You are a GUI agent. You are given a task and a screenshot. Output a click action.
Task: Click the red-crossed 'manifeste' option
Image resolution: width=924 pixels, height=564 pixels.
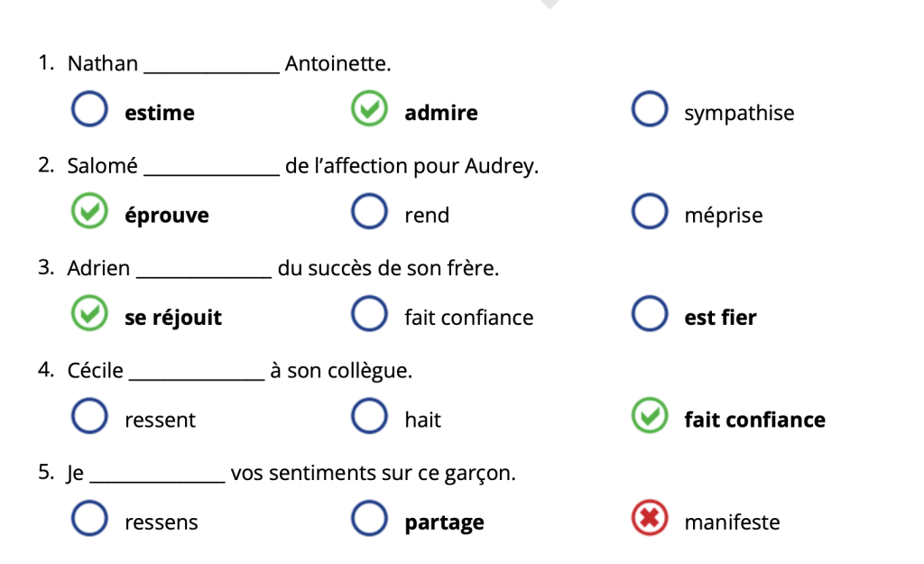coord(650,519)
